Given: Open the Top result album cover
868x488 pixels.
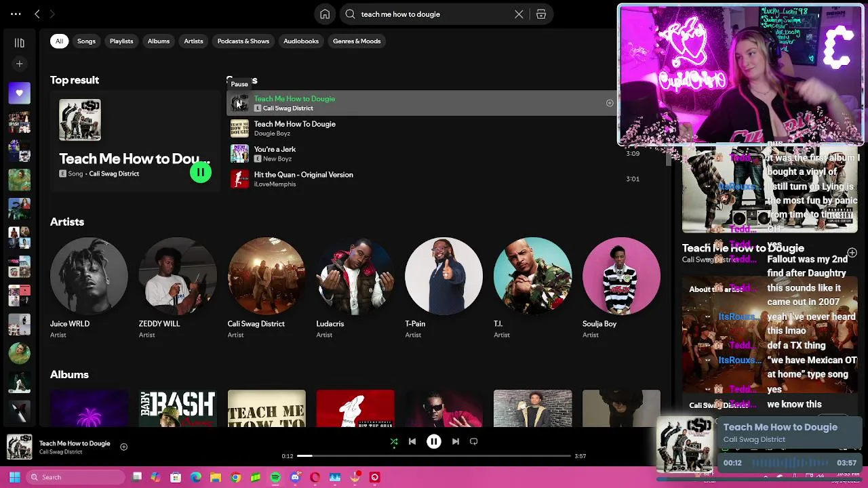Looking at the screenshot, I should (x=80, y=120).
